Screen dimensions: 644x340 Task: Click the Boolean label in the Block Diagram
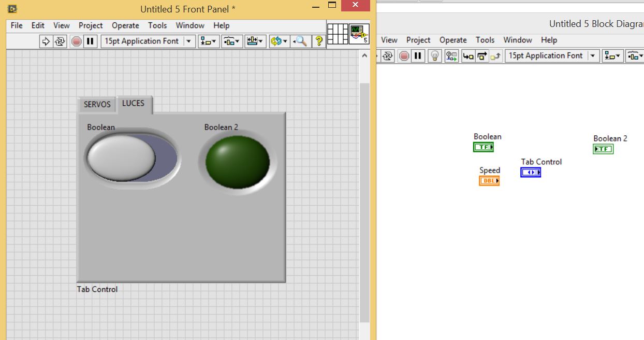pyautogui.click(x=488, y=136)
